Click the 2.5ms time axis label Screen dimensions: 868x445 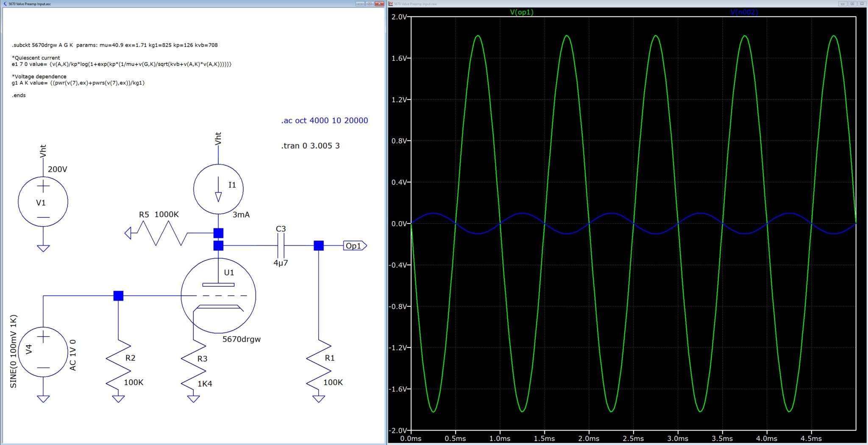633,439
